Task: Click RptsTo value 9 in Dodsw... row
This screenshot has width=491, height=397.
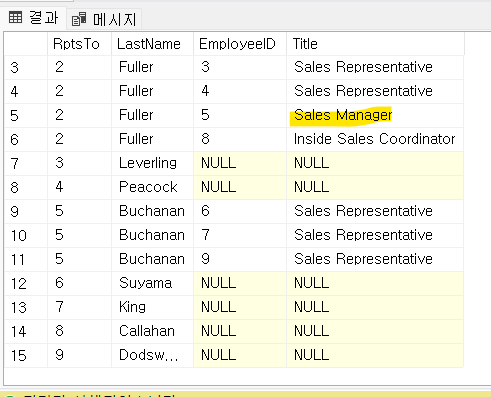Action: click(x=79, y=355)
